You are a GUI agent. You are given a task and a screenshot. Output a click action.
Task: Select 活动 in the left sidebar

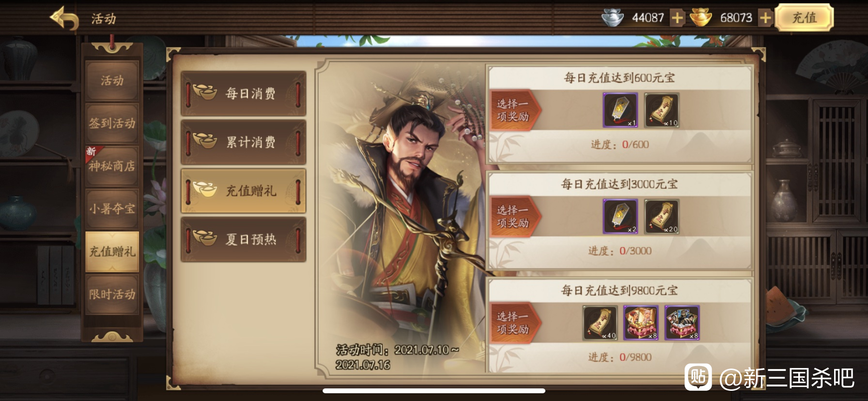(x=112, y=80)
